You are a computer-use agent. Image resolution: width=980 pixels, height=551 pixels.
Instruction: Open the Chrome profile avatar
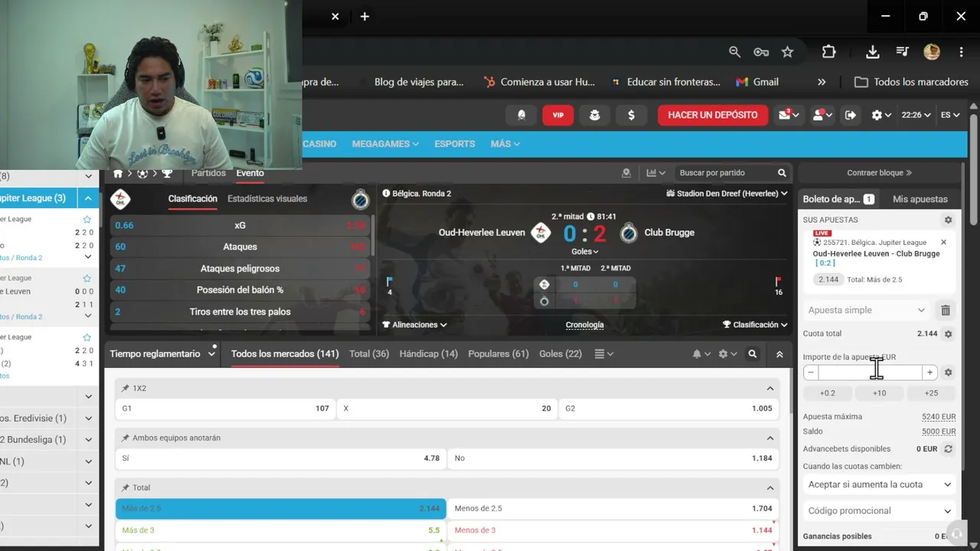(x=932, y=52)
